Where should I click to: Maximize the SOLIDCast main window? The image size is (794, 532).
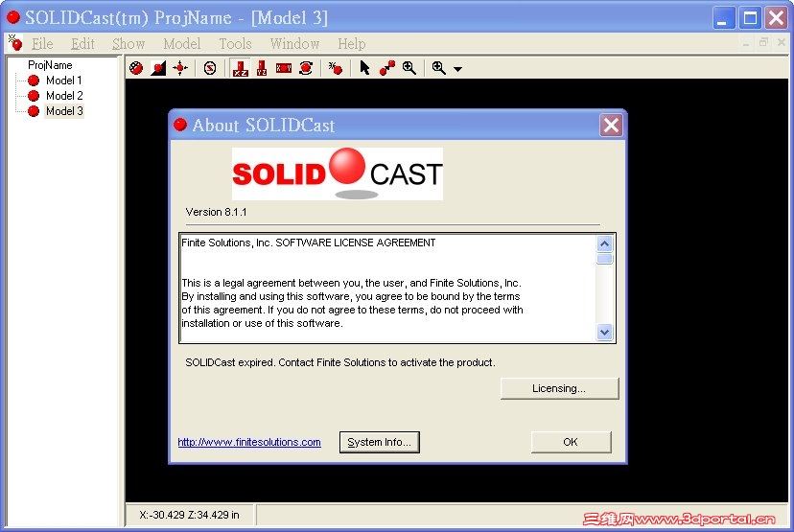click(x=750, y=18)
